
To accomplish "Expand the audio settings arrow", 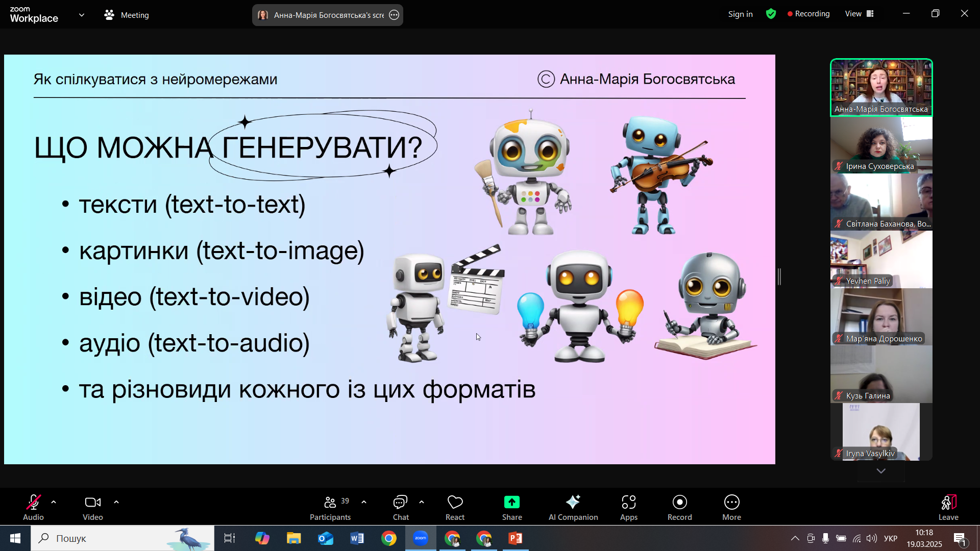I will click(x=54, y=503).
